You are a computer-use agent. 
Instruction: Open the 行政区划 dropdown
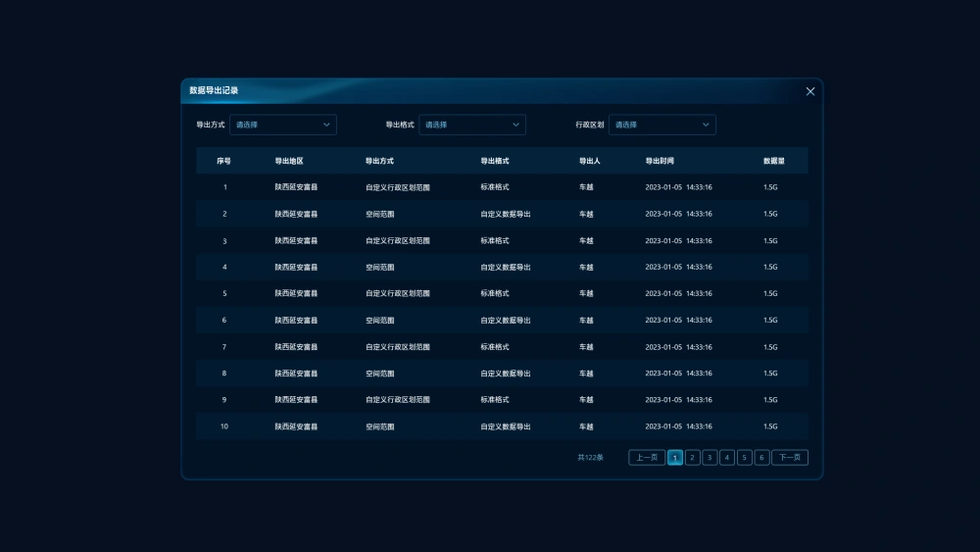point(662,125)
